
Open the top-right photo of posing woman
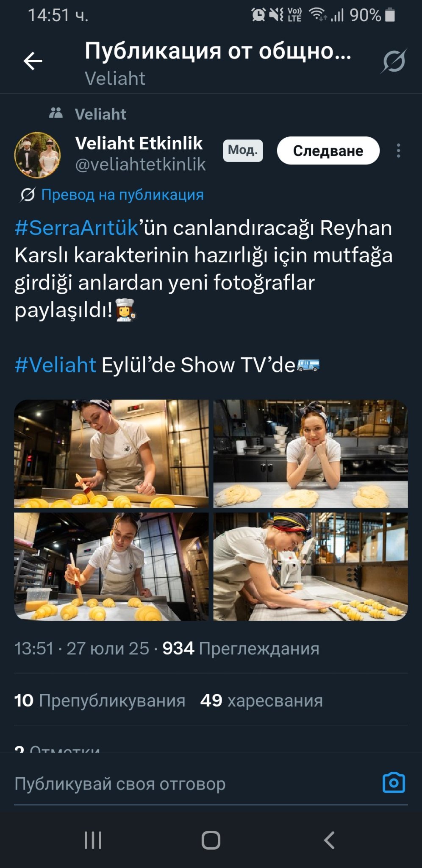pos(311,453)
